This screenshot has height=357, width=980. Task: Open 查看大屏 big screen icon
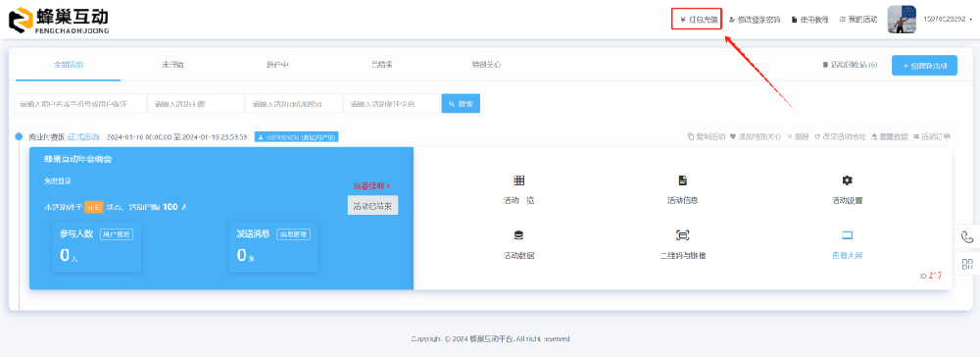847,235
